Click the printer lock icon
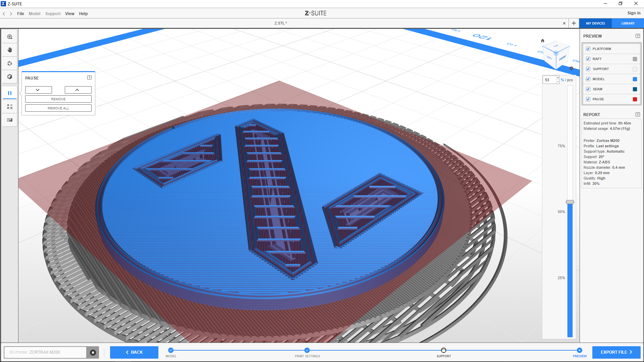This screenshot has height=362, width=644. tap(93, 352)
